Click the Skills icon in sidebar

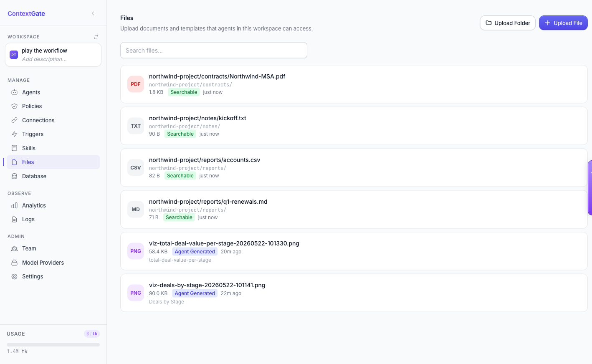14,148
